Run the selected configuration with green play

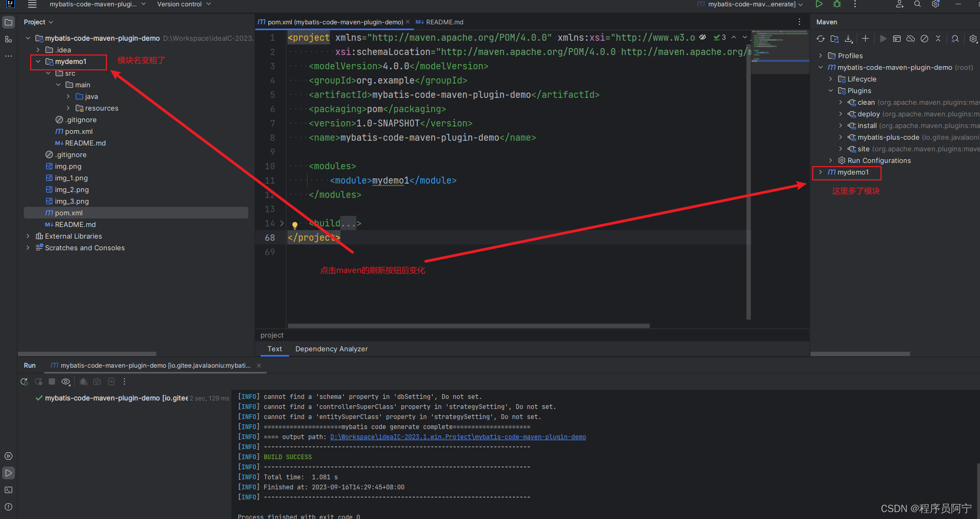click(819, 4)
